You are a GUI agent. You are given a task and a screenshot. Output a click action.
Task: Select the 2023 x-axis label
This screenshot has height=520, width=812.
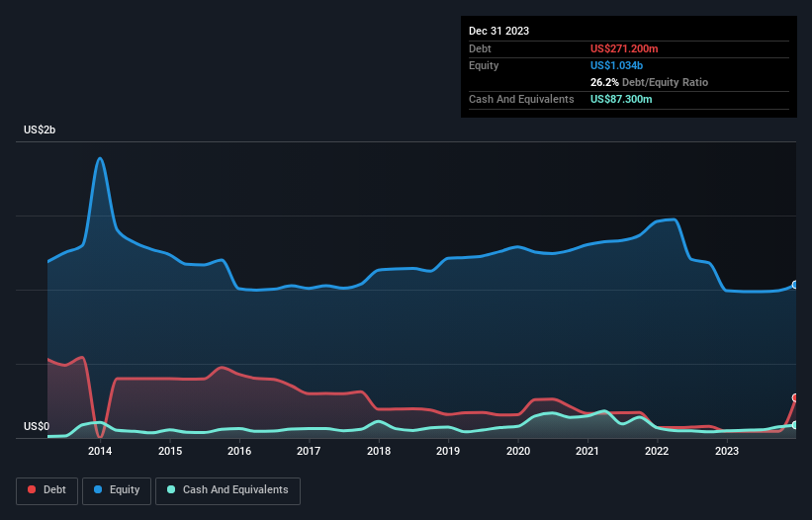point(727,451)
